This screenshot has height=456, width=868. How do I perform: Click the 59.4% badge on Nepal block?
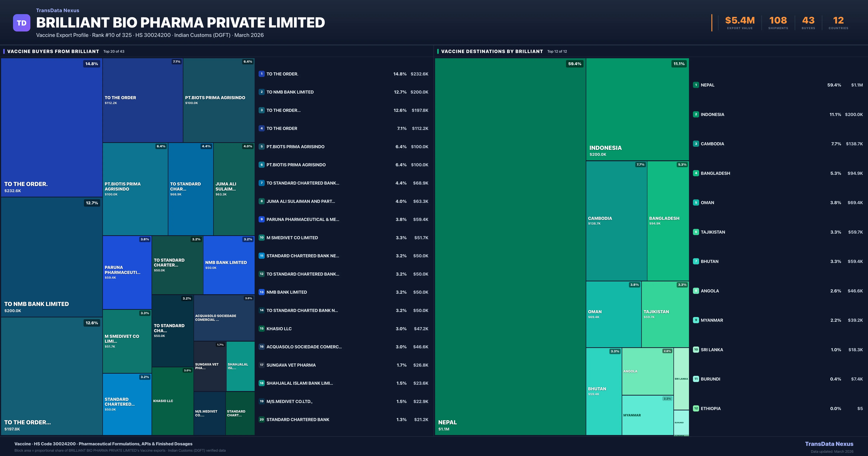pyautogui.click(x=575, y=64)
